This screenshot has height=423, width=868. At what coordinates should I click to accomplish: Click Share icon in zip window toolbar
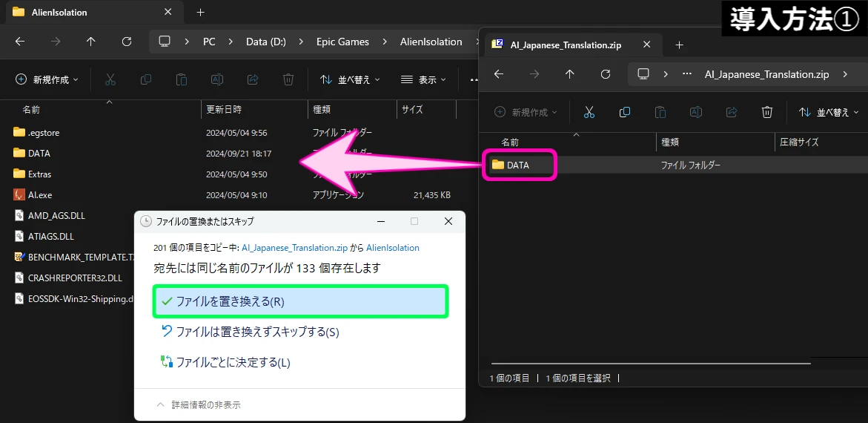point(732,112)
